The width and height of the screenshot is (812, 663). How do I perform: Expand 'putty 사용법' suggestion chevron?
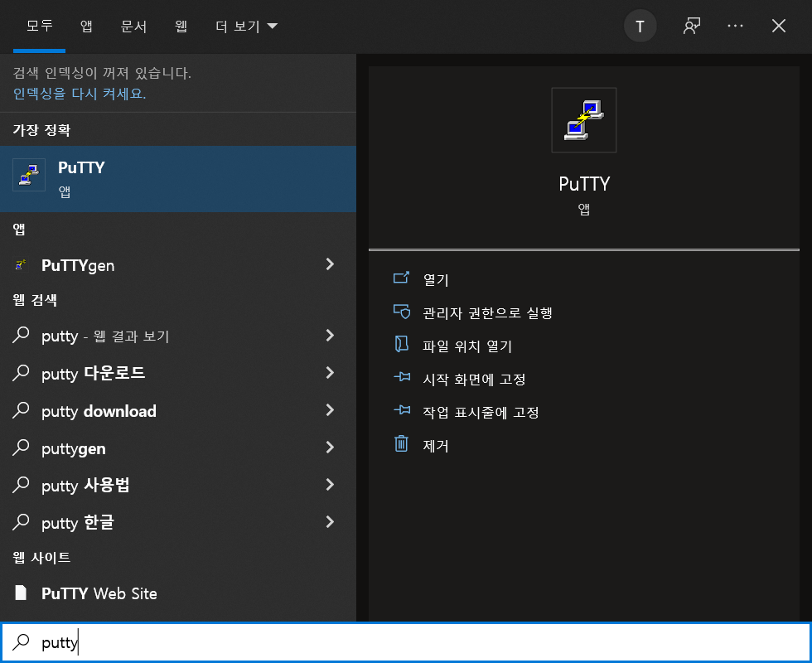330,484
